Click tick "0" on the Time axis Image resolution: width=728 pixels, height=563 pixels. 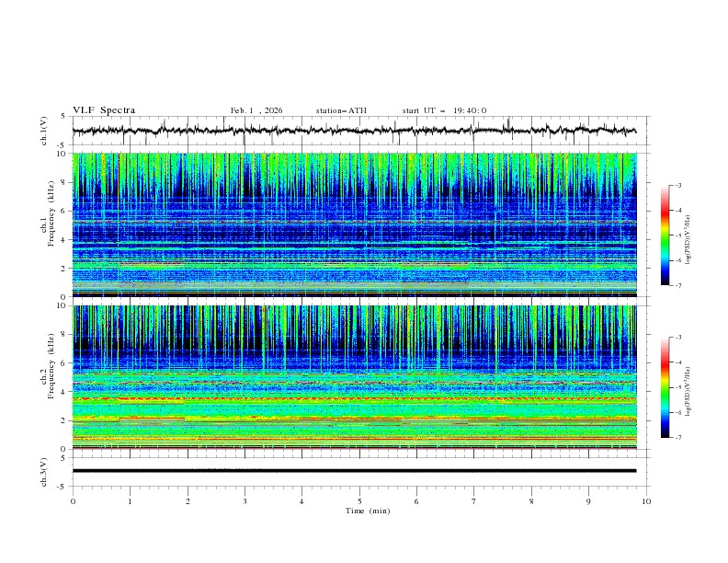pyautogui.click(x=73, y=501)
